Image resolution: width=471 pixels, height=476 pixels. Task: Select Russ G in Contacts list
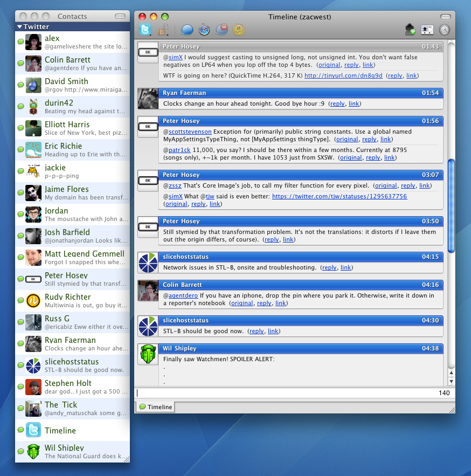click(73, 322)
